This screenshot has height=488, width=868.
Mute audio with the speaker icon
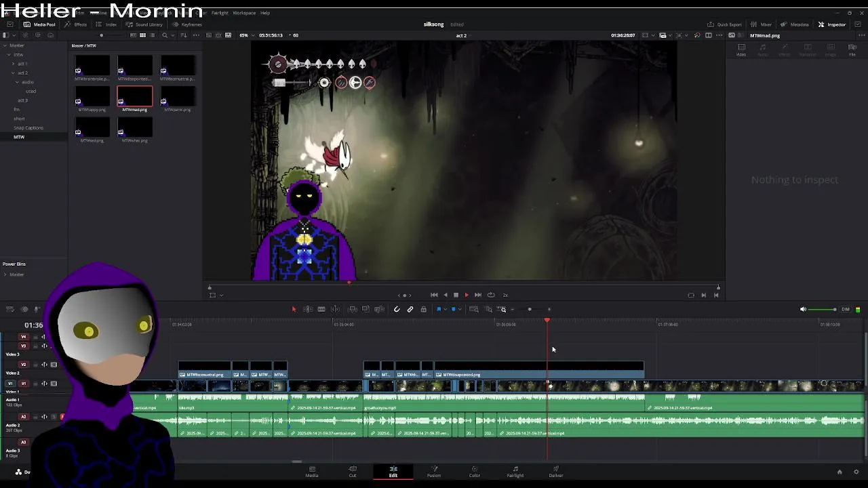[x=803, y=310]
